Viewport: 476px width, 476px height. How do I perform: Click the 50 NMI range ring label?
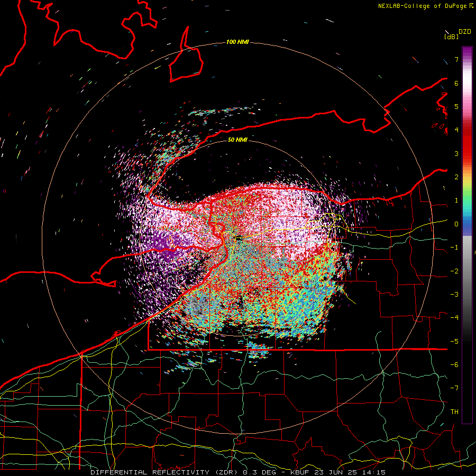[x=237, y=140]
